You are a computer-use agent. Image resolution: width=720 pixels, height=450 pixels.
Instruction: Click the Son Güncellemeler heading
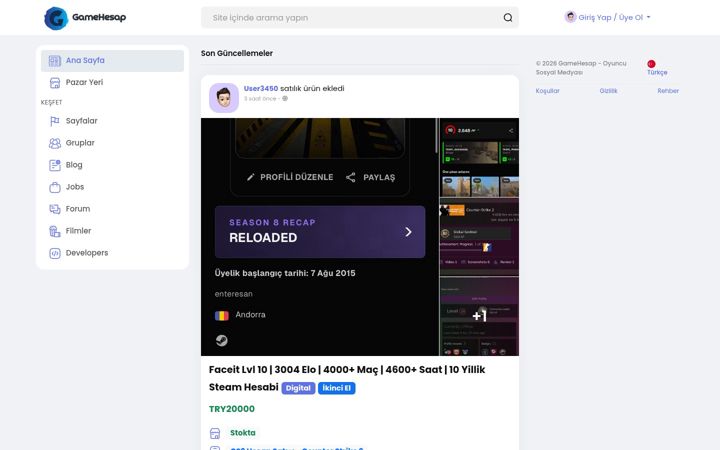[237, 53]
